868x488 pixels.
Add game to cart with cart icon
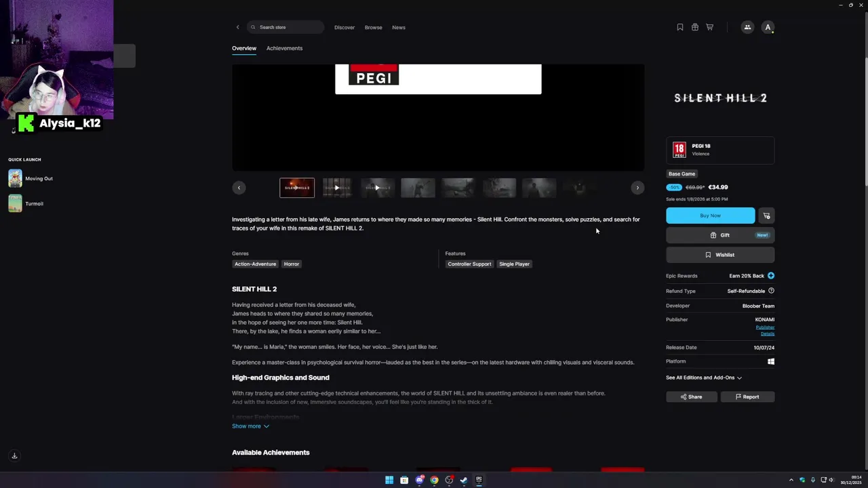(766, 216)
